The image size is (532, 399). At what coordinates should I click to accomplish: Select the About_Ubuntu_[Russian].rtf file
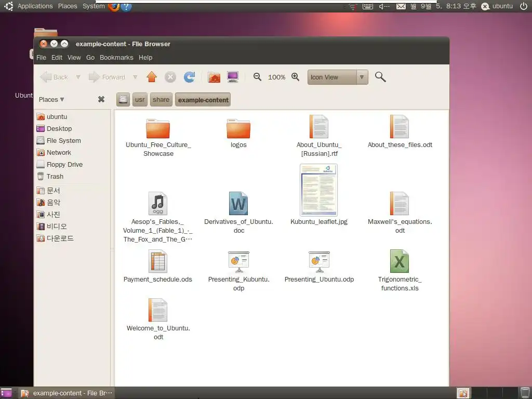click(x=319, y=136)
